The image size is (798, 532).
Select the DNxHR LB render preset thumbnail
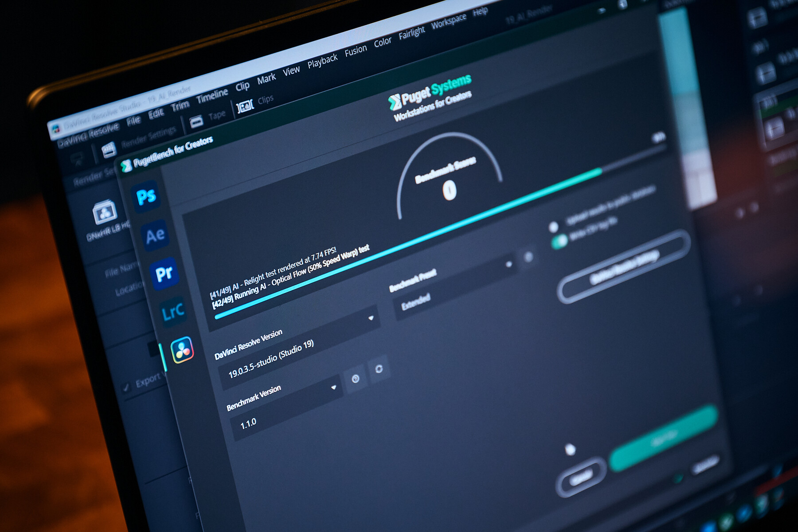[x=105, y=212]
